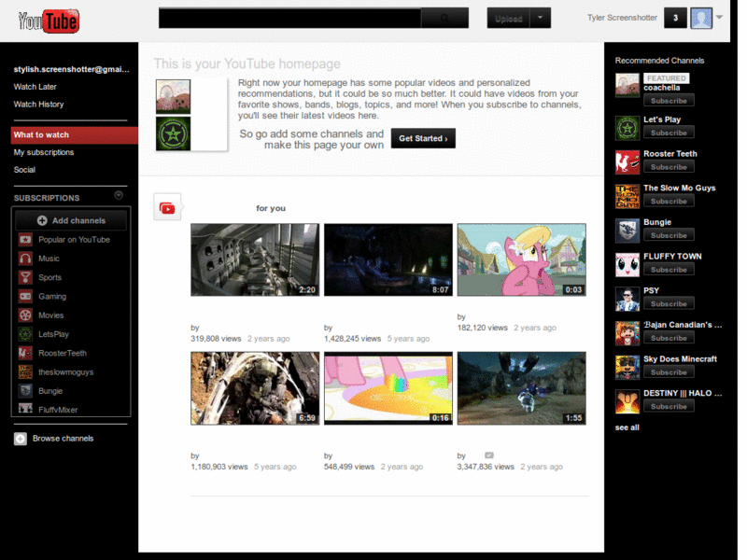Open Rooster Teeth recommended channel avatar
The image size is (747, 560).
(x=627, y=162)
